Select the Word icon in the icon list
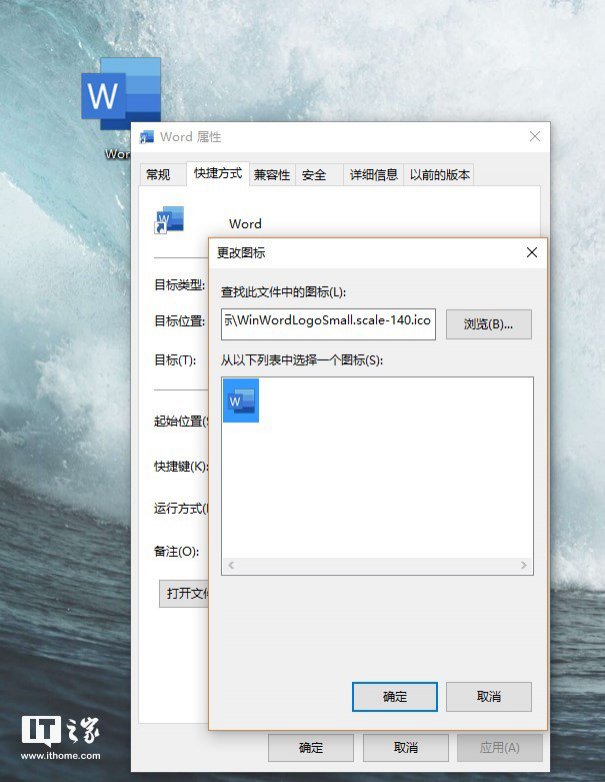 tap(240, 400)
